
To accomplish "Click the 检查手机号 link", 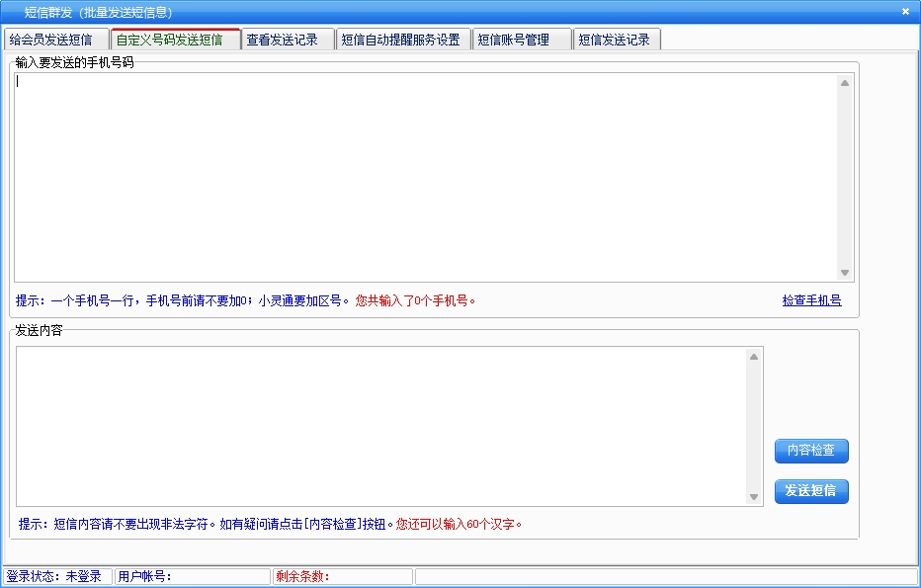I will pos(811,300).
